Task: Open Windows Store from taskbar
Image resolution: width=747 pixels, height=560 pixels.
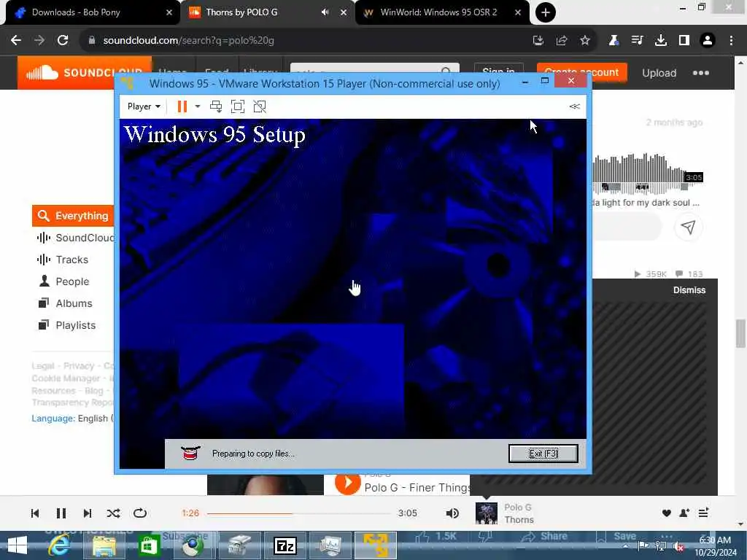Action: [149, 545]
